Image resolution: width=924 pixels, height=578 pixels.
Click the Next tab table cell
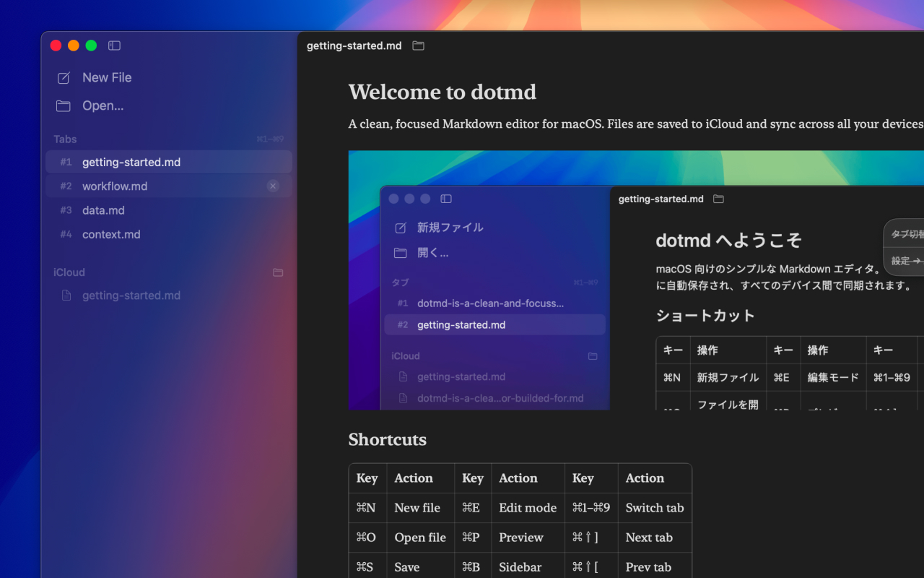point(655,538)
